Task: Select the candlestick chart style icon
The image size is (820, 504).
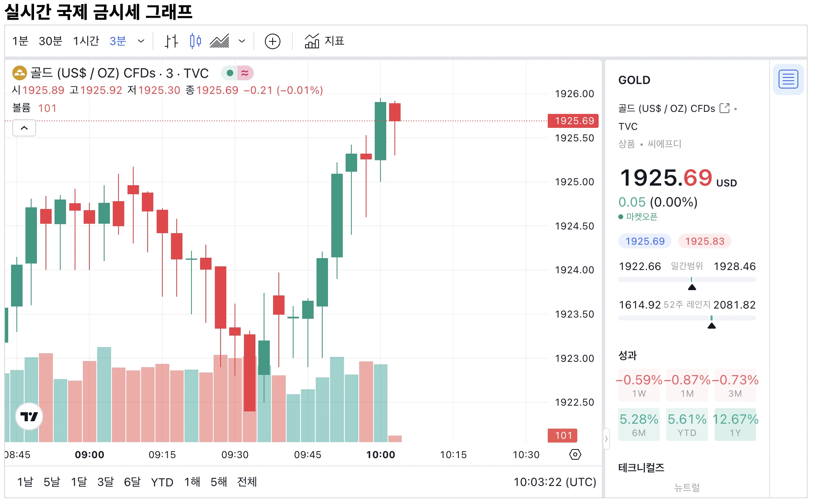Action: click(195, 41)
